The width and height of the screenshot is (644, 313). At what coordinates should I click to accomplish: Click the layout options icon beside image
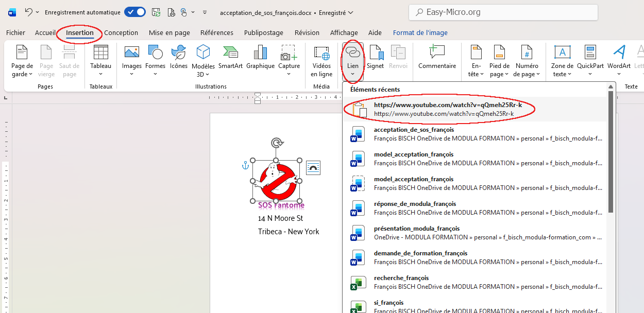click(x=313, y=167)
